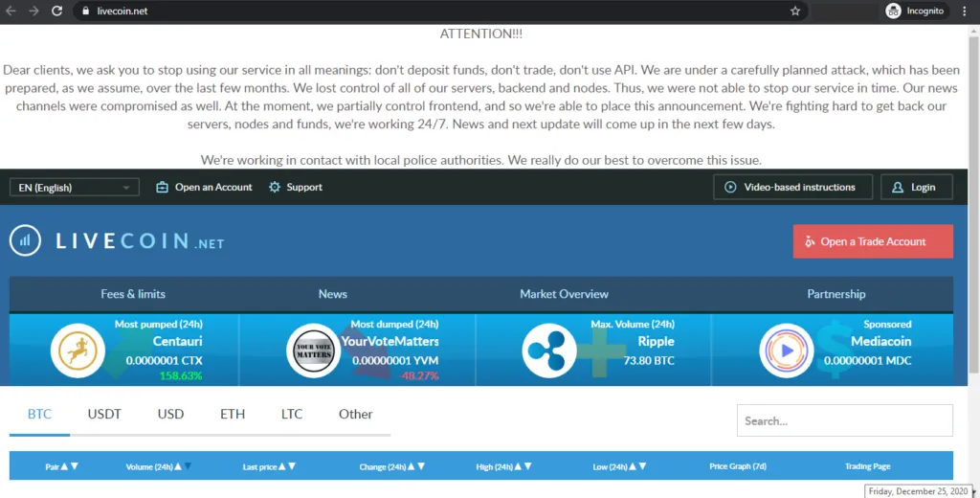Sort High (24h) ascending with up arrow

coord(518,466)
